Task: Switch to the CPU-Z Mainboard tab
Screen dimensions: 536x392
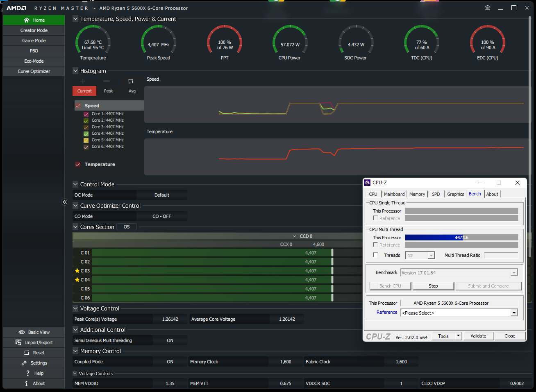Action: click(x=394, y=194)
